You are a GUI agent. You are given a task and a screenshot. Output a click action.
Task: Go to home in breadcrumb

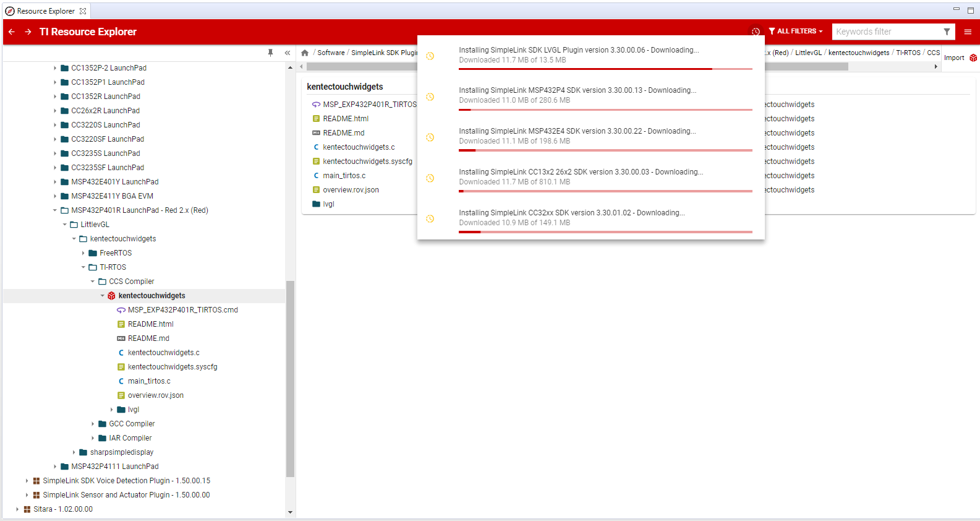(305, 53)
